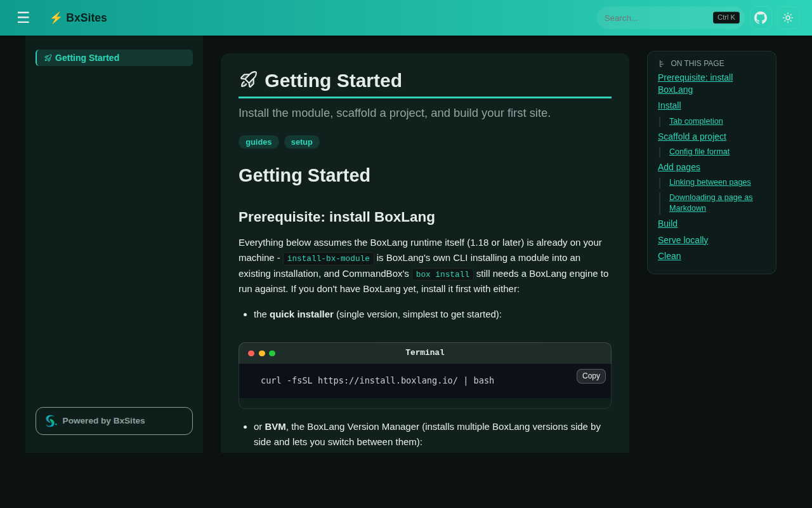The height and width of the screenshot is (508, 812).
Task: Click the green dot in Terminal header
Action: pyautogui.click(x=272, y=353)
